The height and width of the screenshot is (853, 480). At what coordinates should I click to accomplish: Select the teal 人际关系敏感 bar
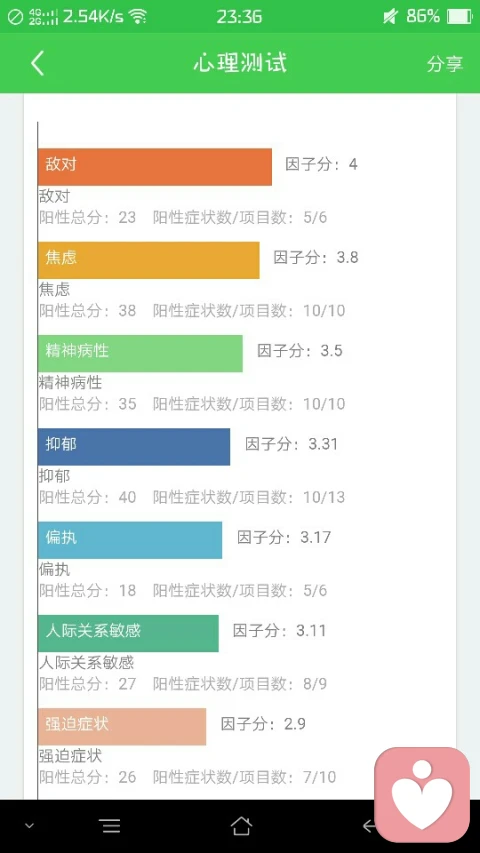128,633
